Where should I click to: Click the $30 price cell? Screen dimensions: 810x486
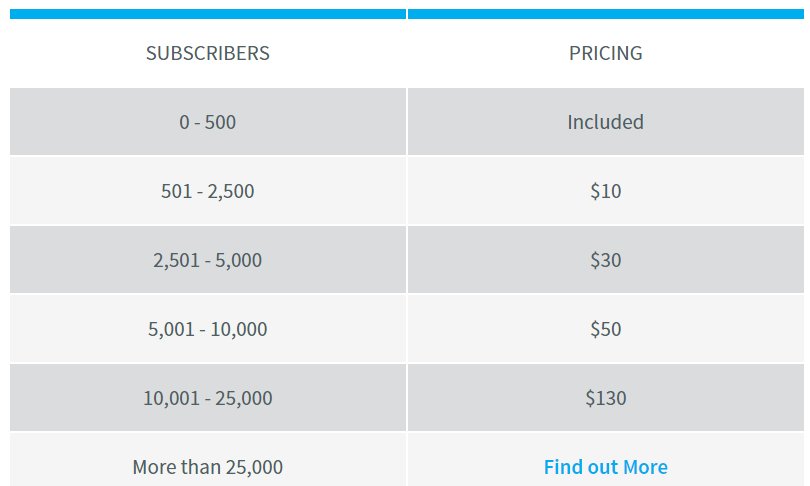coord(605,260)
